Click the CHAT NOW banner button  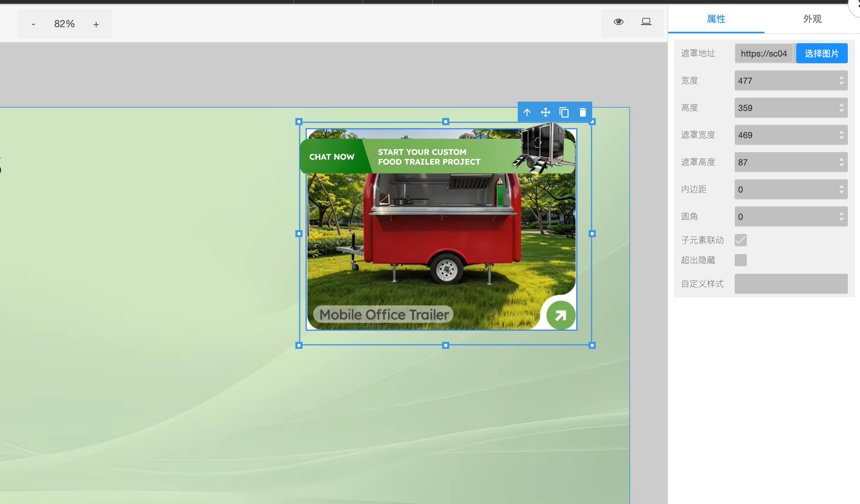pyautogui.click(x=332, y=157)
